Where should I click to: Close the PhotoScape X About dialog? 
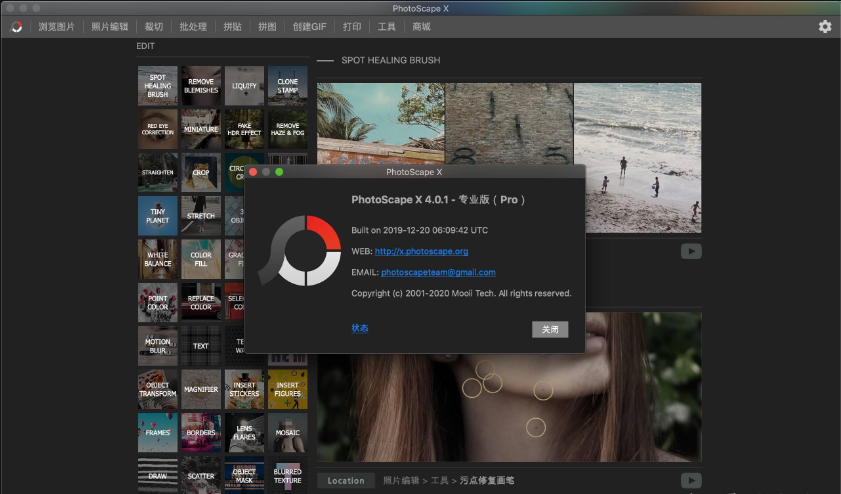(253, 172)
